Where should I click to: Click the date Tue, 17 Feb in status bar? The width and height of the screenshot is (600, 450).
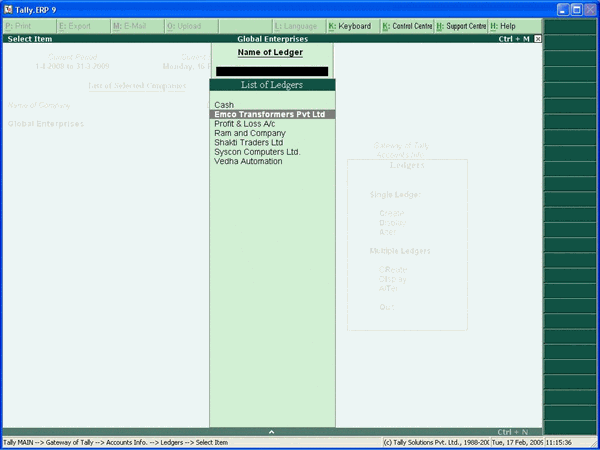click(x=517, y=442)
